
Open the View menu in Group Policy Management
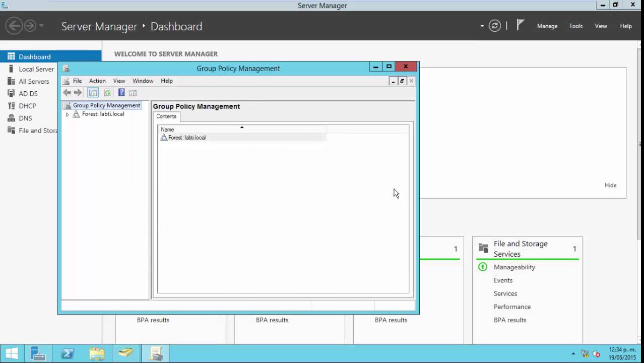119,81
